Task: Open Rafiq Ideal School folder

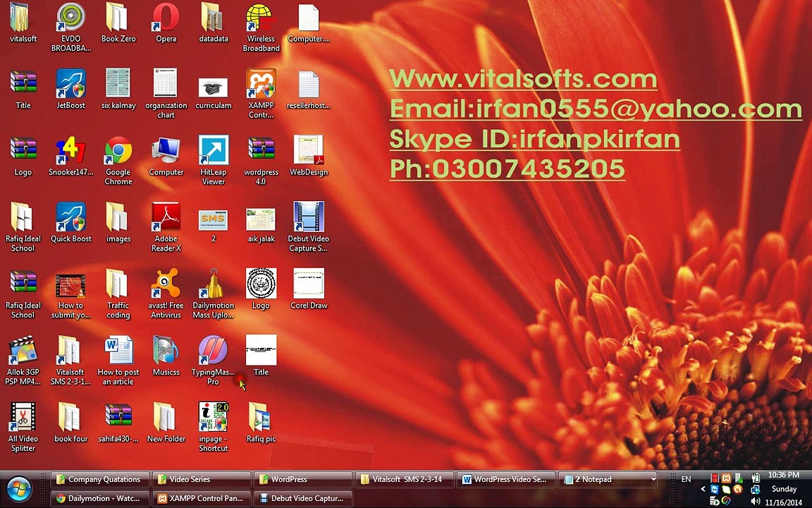Action: [x=23, y=227]
